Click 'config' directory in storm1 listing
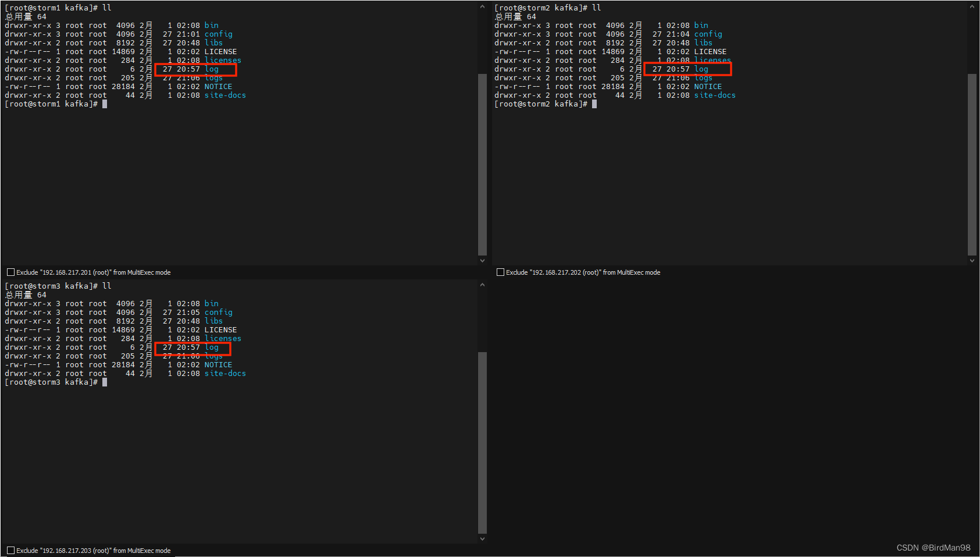Screen dimensions: 980x557 pyautogui.click(x=219, y=34)
